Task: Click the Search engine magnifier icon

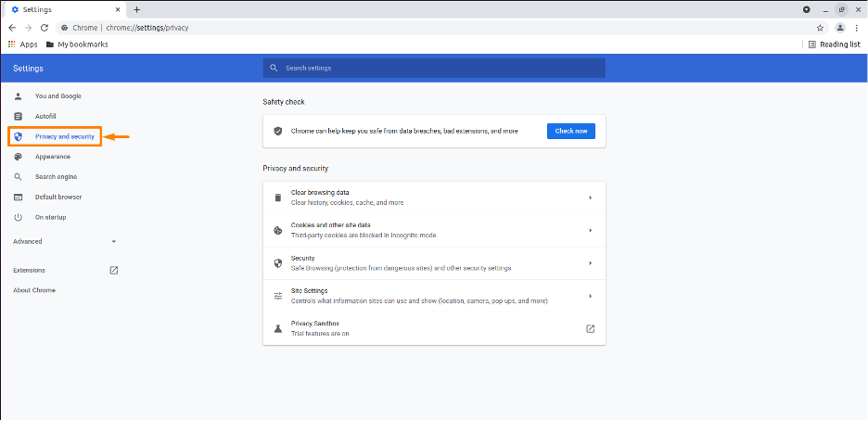Action: pos(18,177)
